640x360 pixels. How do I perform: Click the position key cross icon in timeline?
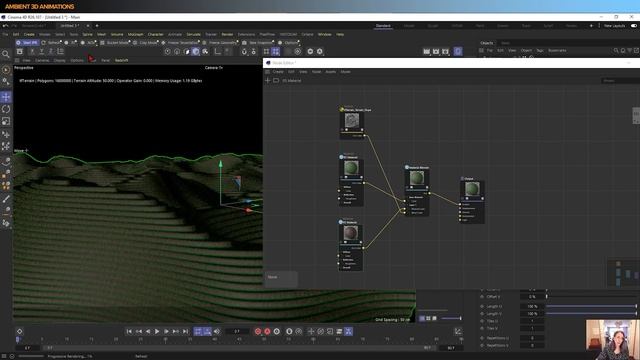[311, 331]
